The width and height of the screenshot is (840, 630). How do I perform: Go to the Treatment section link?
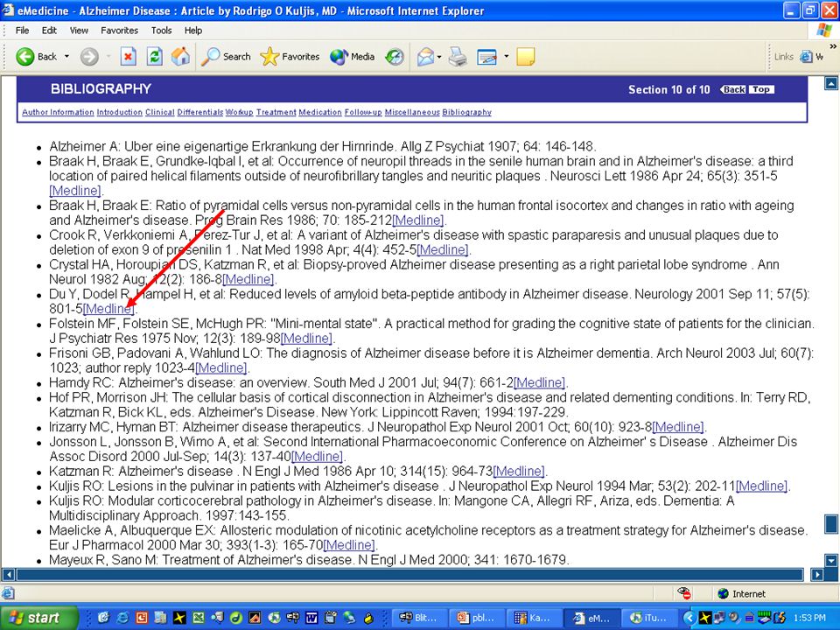pos(276,112)
